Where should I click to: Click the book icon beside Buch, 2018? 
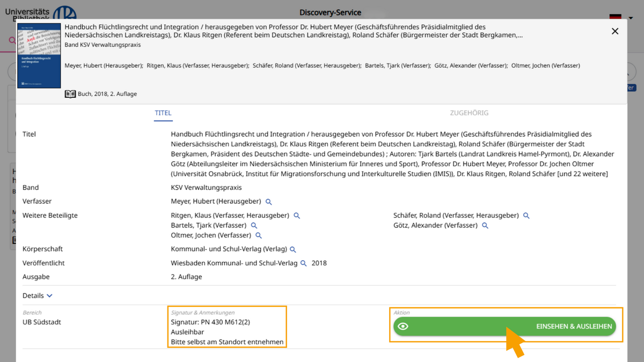coord(70,94)
